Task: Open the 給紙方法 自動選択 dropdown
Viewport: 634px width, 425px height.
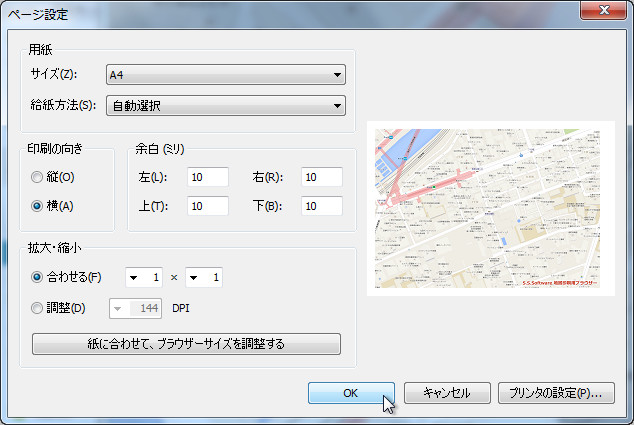Action: click(226, 106)
